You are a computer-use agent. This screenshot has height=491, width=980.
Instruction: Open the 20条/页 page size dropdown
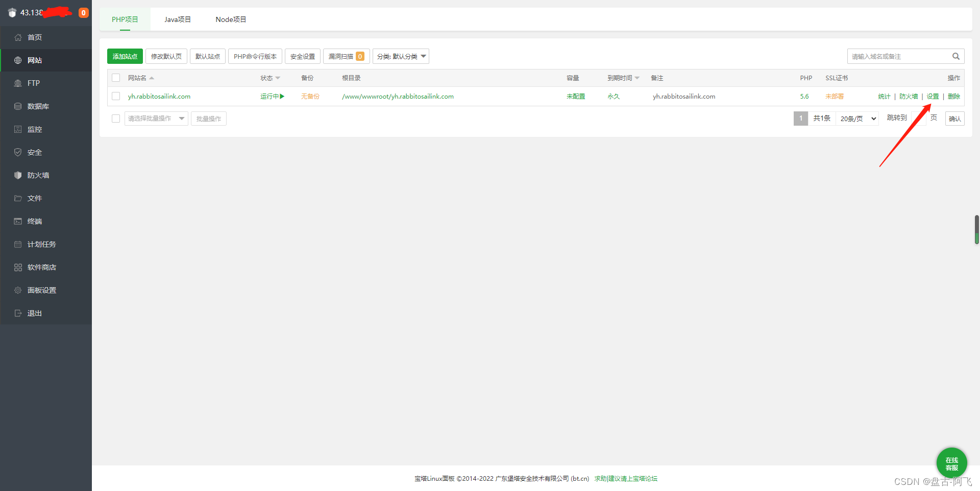point(857,119)
